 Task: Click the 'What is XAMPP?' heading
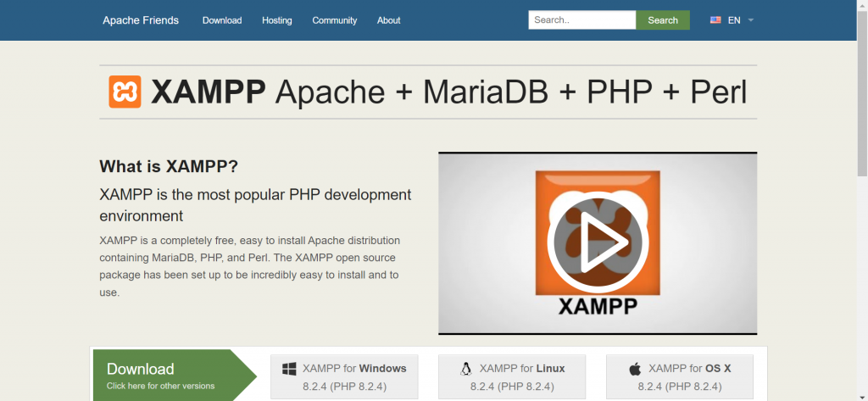(169, 166)
